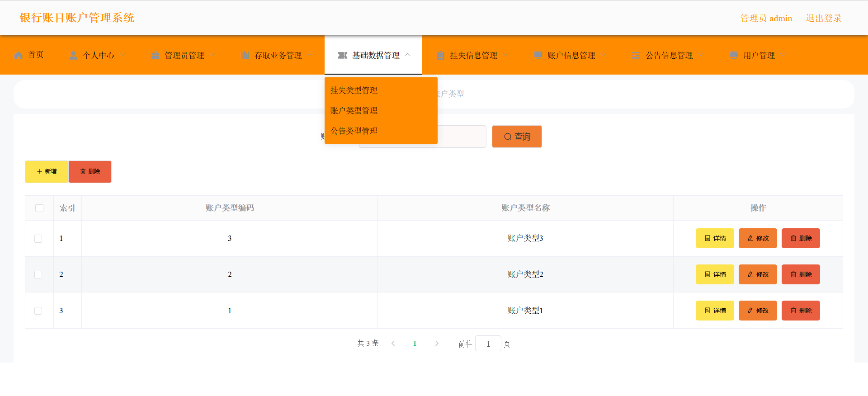The width and height of the screenshot is (868, 396).
Task: Click the yellow 新增 button
Action: click(47, 172)
